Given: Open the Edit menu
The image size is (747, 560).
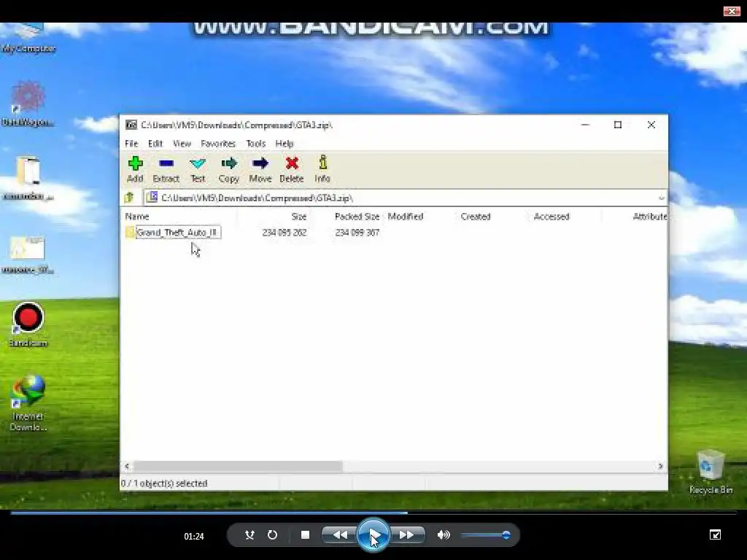Looking at the screenshot, I should 155,144.
